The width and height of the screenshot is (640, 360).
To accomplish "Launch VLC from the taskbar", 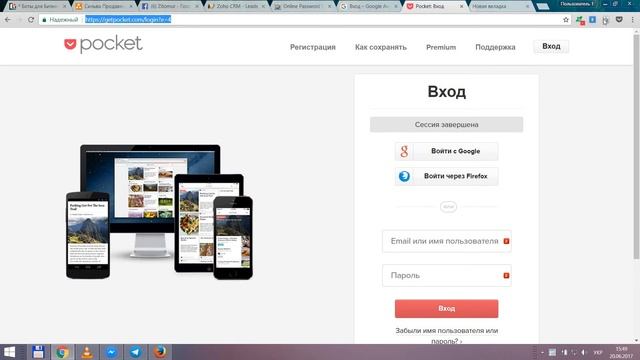I will click(x=87, y=352).
